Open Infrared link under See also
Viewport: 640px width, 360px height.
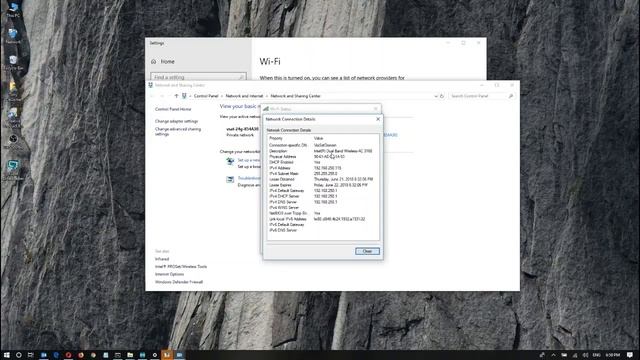click(162, 259)
